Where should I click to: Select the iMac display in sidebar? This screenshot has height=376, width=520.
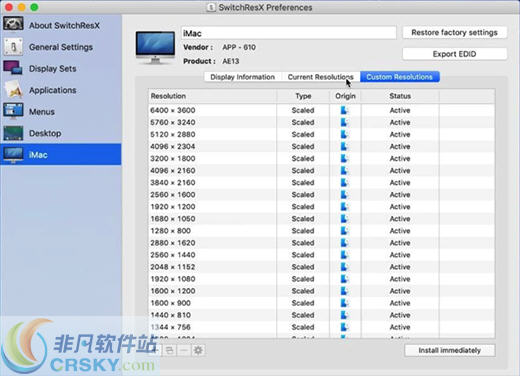pos(61,154)
